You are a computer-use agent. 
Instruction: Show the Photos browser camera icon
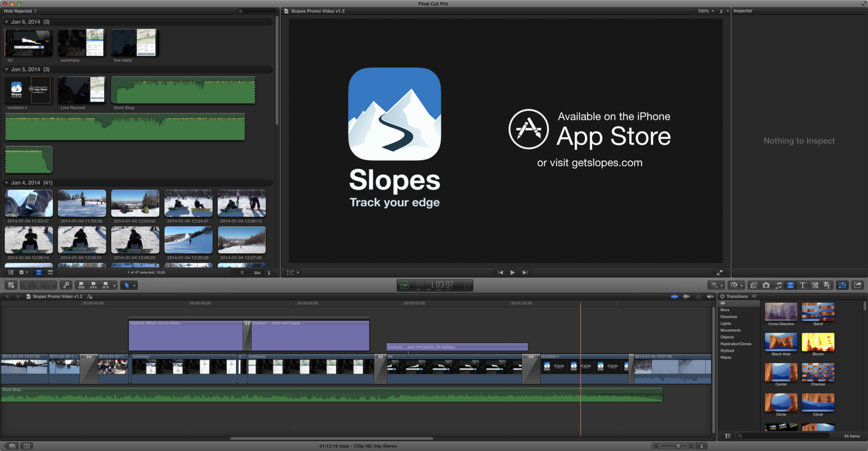point(766,285)
